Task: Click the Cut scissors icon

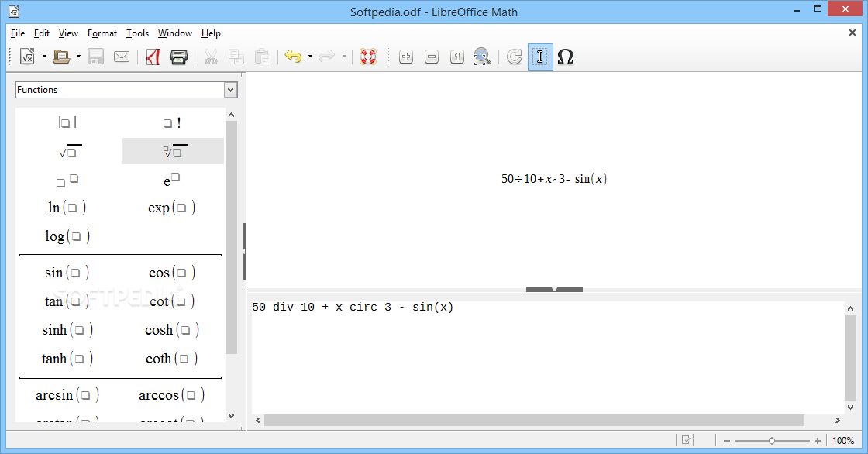Action: (x=211, y=57)
